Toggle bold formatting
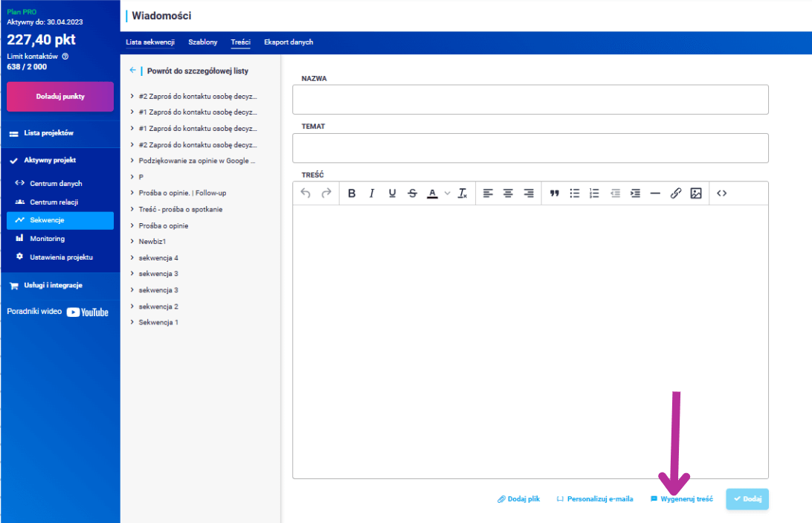 [352, 193]
